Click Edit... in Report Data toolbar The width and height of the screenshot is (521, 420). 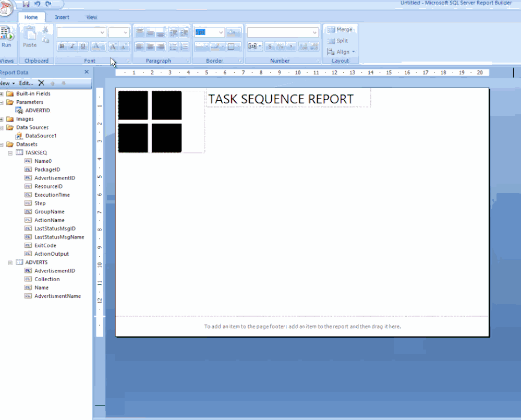point(26,83)
